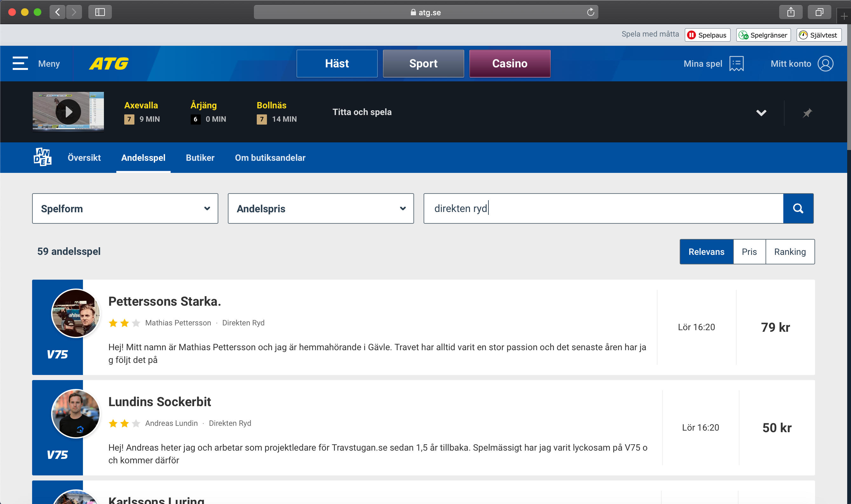Open the Andelspris dropdown
851x504 pixels.
321,208
